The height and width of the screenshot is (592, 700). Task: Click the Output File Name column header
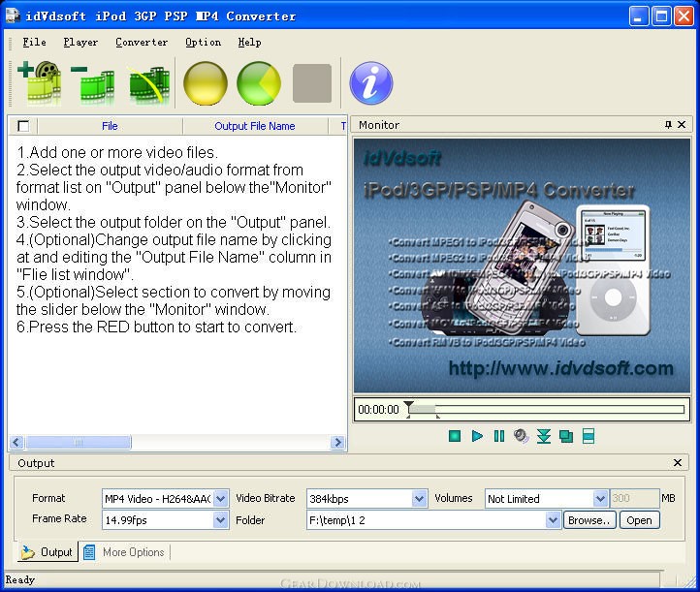[255, 126]
